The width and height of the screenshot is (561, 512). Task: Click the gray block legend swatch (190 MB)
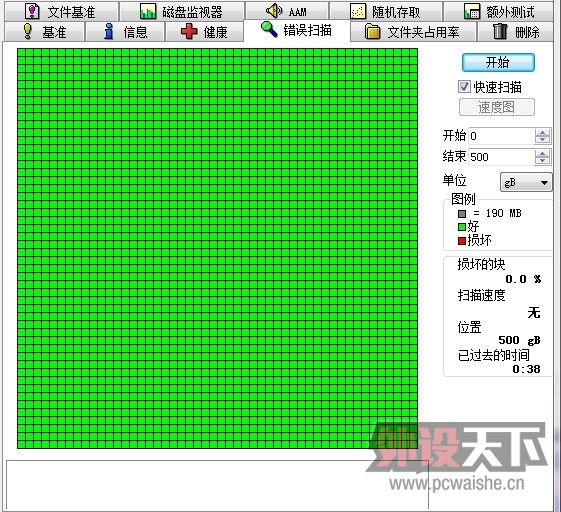click(x=462, y=214)
